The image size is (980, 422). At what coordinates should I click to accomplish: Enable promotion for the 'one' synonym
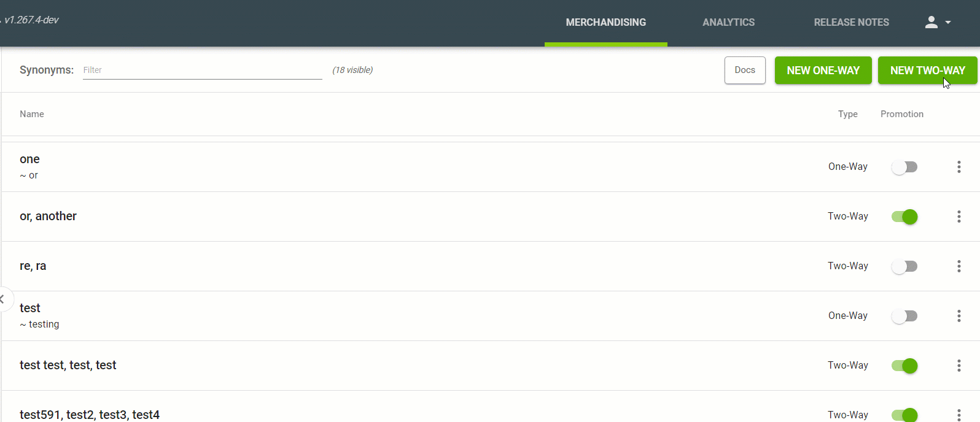pyautogui.click(x=904, y=167)
